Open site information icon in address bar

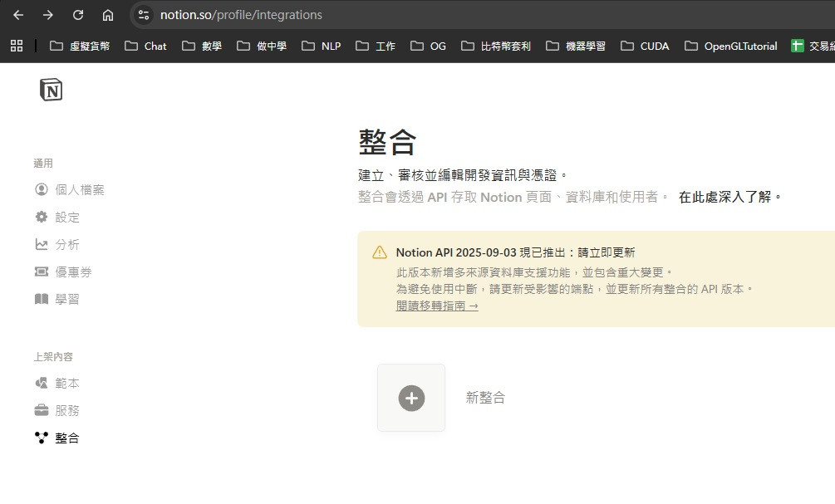tap(143, 15)
